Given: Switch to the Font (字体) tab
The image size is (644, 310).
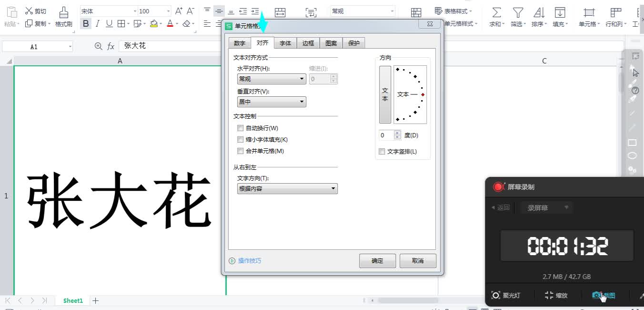Looking at the screenshot, I should point(285,43).
